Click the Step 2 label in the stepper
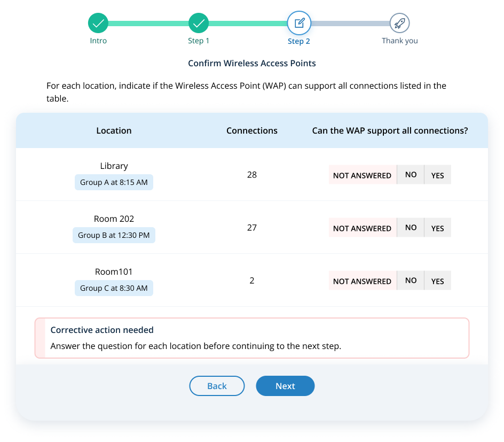The height and width of the screenshot is (442, 504). pyautogui.click(x=299, y=41)
